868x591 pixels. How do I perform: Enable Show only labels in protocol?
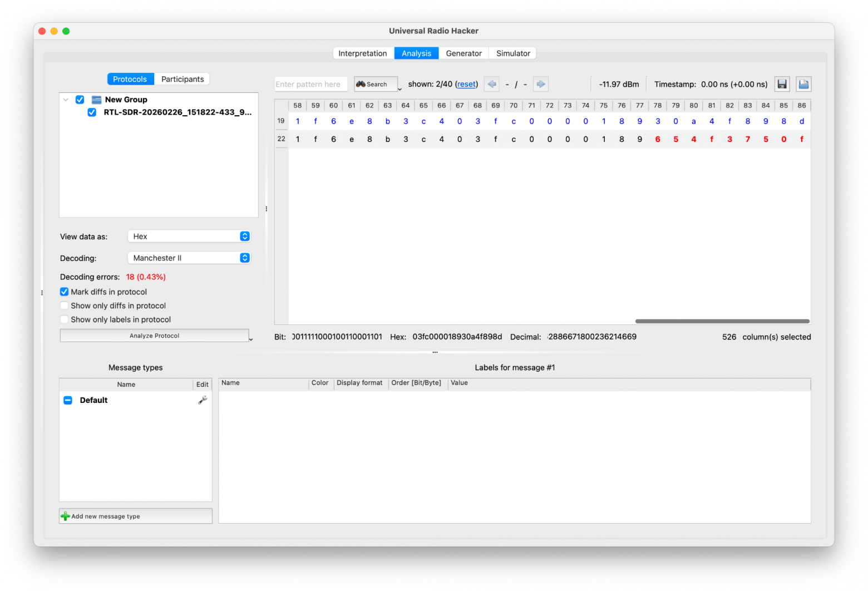click(65, 319)
